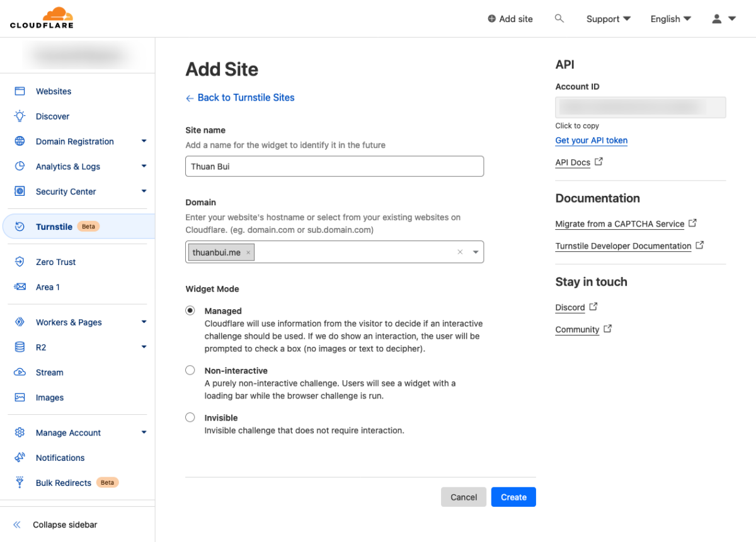This screenshot has width=756, height=542.
Task: Open Notifications from the sidebar
Action: tap(60, 458)
